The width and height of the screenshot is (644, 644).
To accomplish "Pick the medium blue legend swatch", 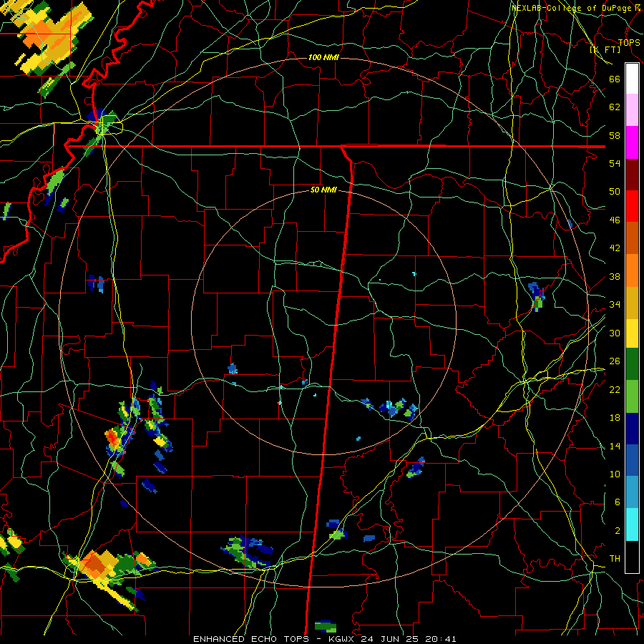I will (632, 460).
